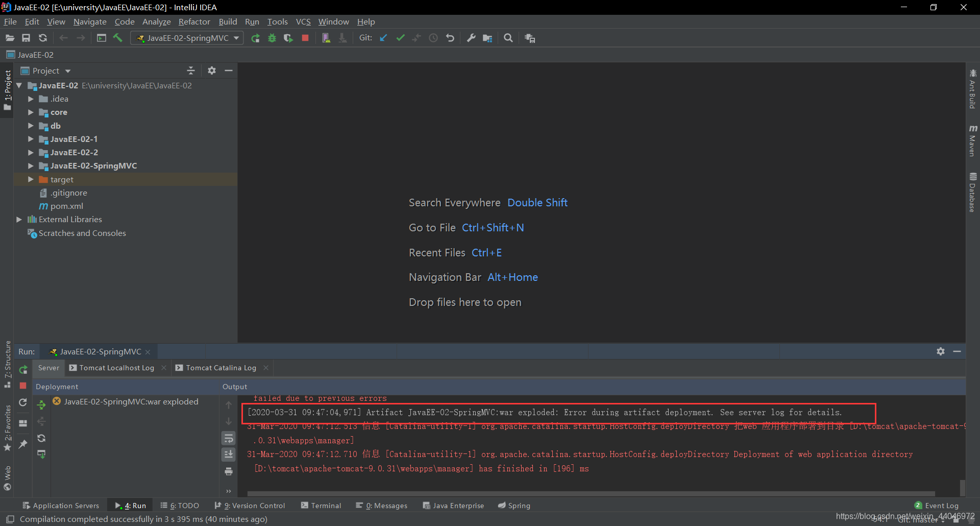
Task: Select pom.xml in the project tree
Action: 67,206
